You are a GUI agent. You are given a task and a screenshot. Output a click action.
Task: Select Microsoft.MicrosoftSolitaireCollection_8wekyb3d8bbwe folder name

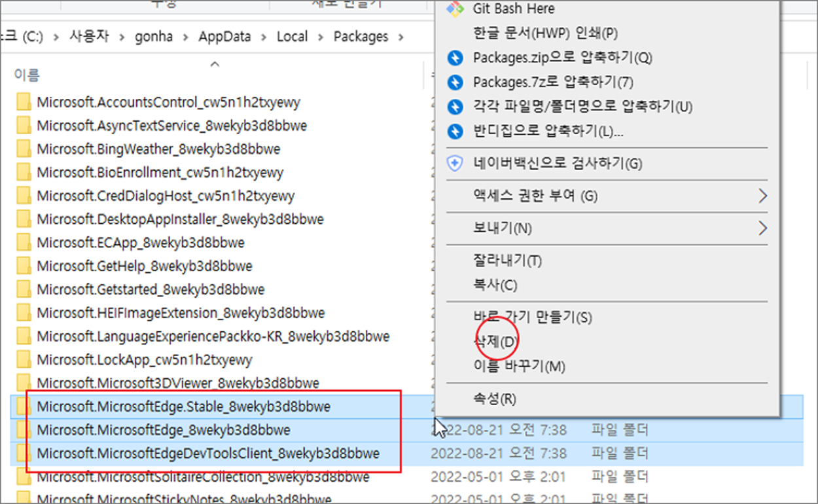[x=203, y=477]
